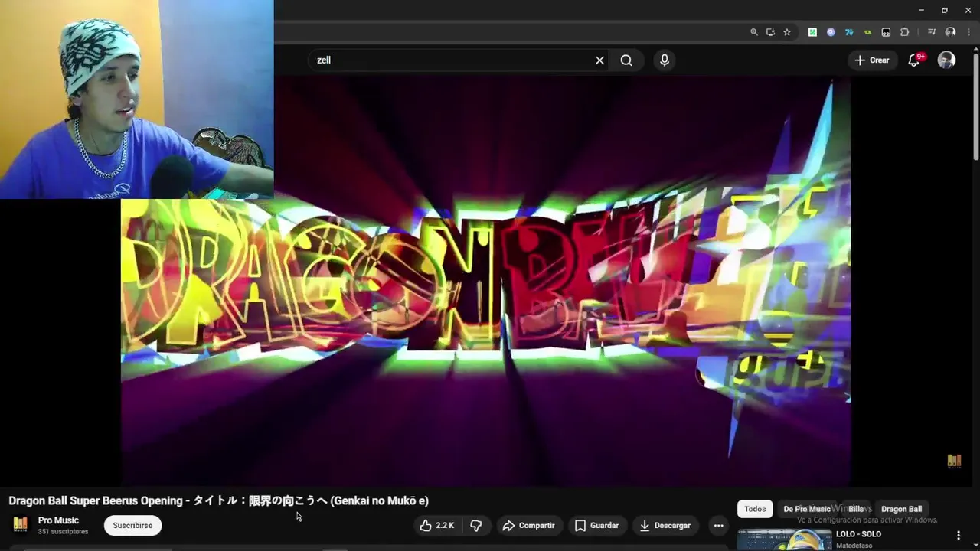Click the install app icon in address bar

pos(770,32)
